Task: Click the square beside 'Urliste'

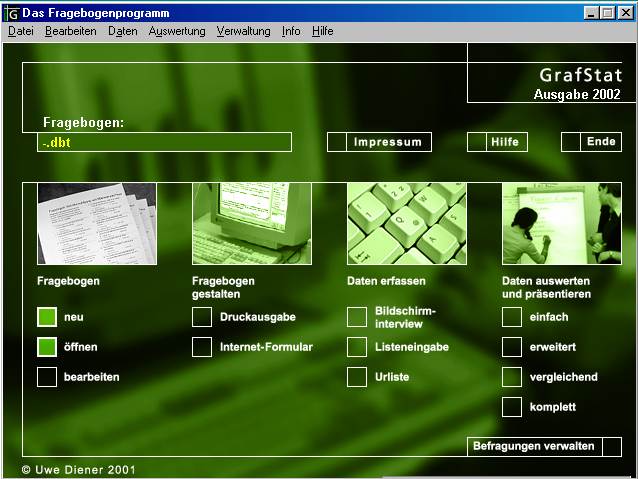Action: click(x=357, y=377)
